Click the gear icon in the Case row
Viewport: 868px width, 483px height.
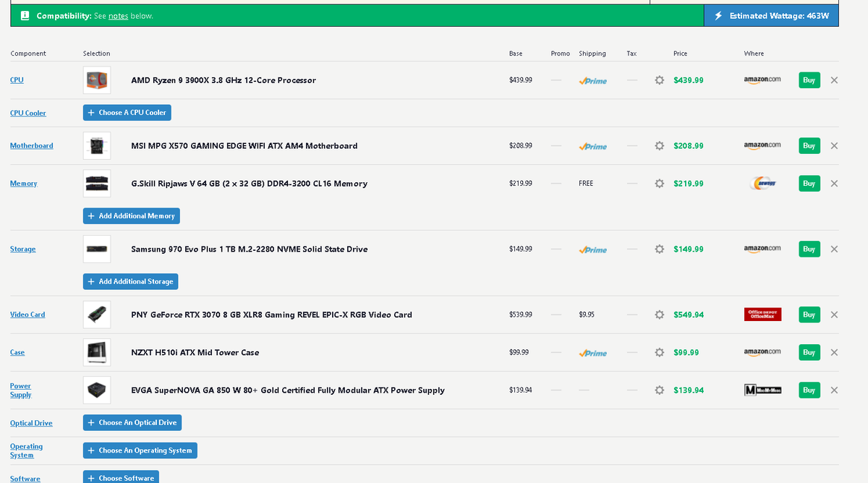point(659,352)
